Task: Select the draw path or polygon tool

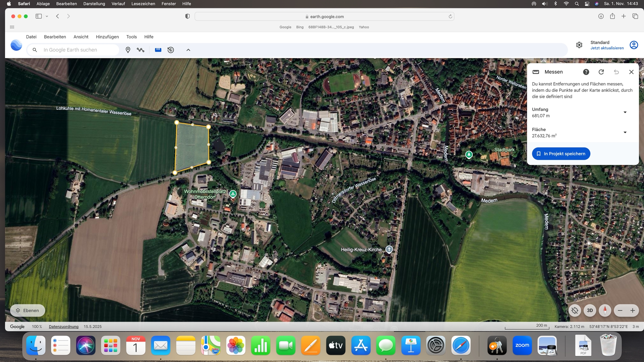Action: tap(141, 50)
